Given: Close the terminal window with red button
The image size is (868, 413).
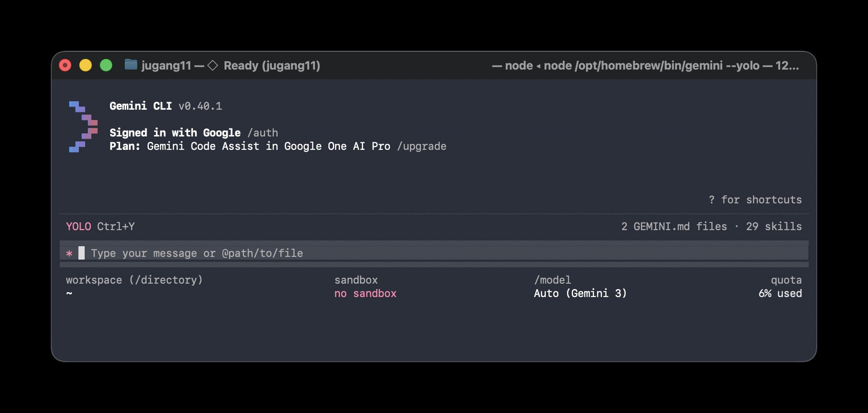Looking at the screenshot, I should (65, 66).
